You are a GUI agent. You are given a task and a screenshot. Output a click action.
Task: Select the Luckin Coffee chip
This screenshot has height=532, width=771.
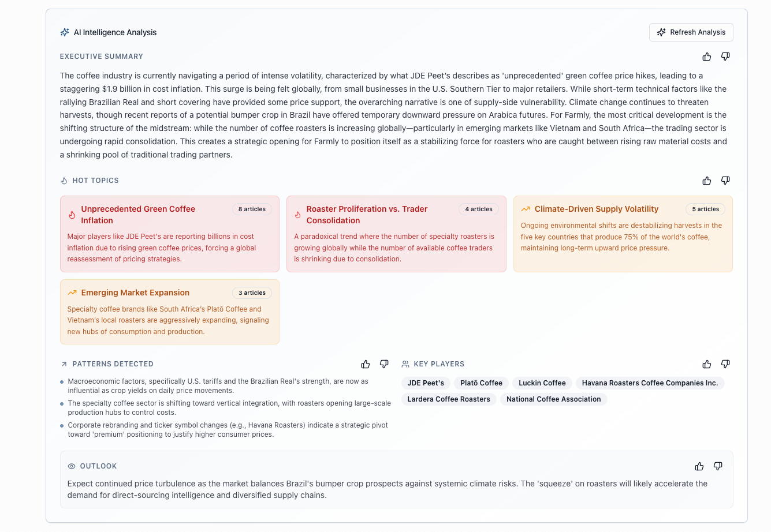pyautogui.click(x=542, y=383)
